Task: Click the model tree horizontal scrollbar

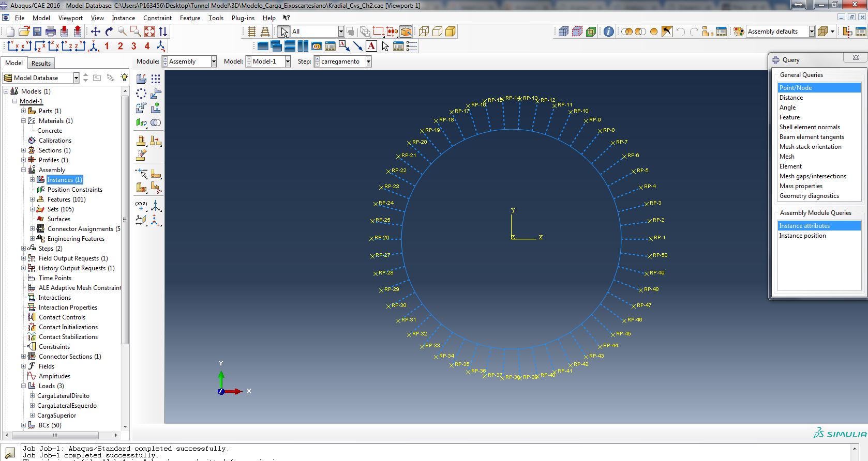Action: [x=55, y=435]
